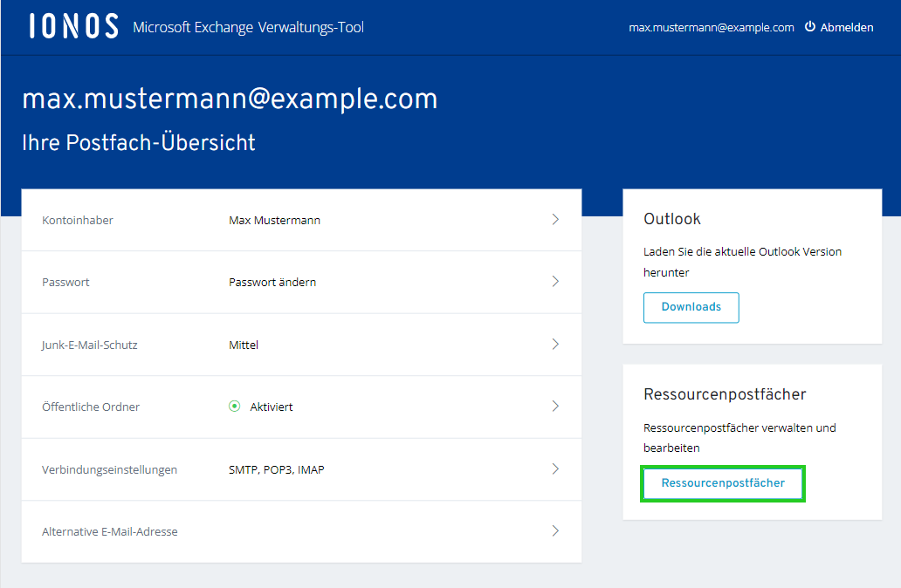Click the 'Kontoinhaber' label
Screen dimensions: 901x588
coord(78,220)
